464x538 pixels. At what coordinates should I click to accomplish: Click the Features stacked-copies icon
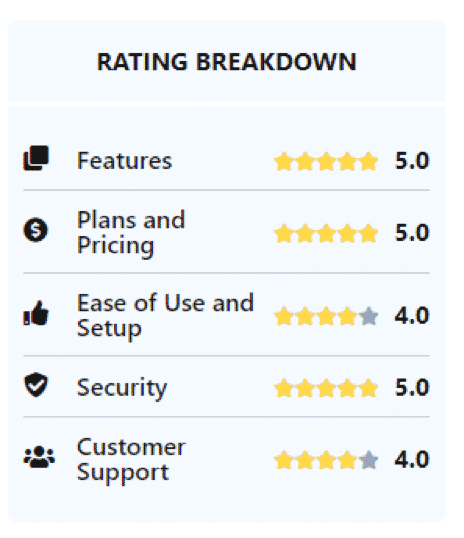click(x=36, y=158)
